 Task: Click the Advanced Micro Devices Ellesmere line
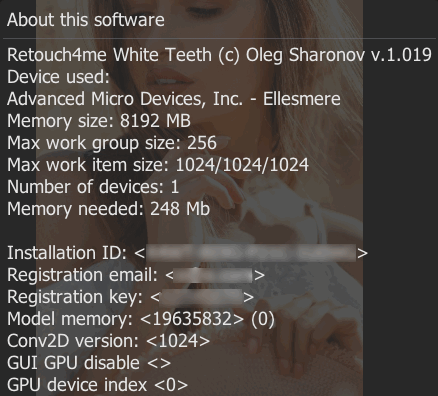[174, 99]
